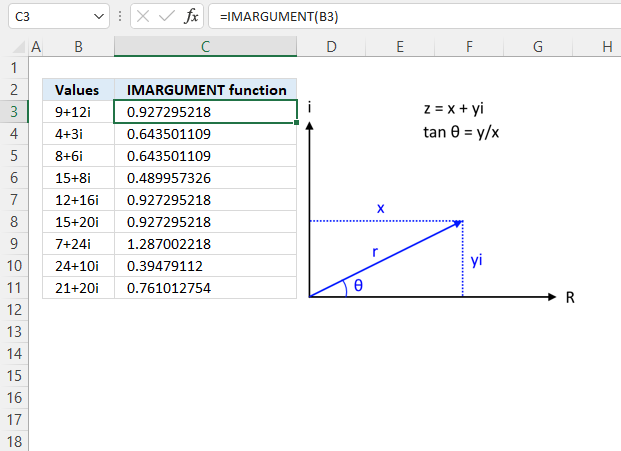Select column C header
The width and height of the screenshot is (621, 451).
(205, 47)
